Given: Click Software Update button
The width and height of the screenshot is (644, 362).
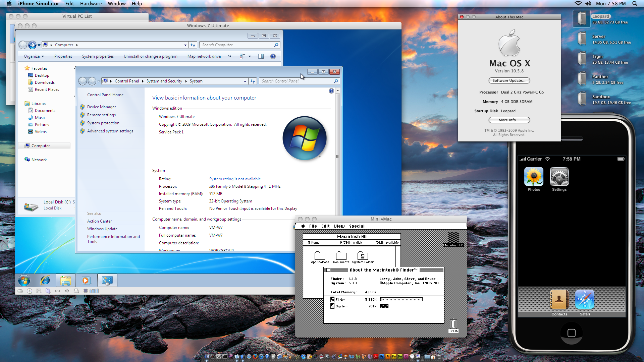Looking at the screenshot, I should (509, 80).
